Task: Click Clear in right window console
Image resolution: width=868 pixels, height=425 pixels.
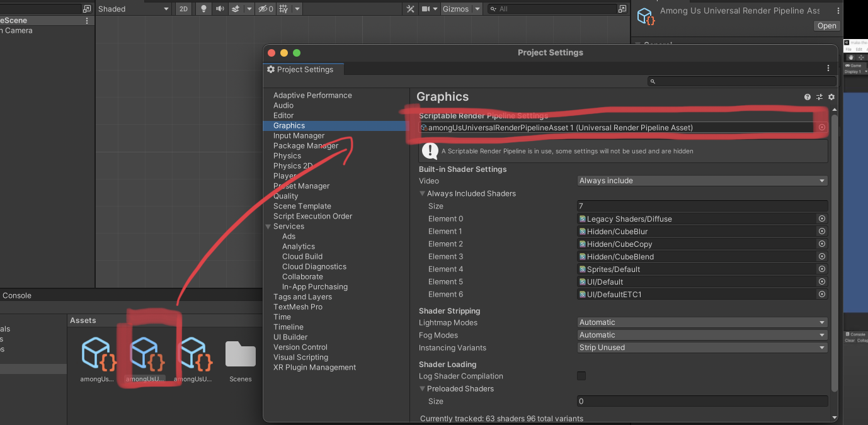Action: click(x=849, y=341)
